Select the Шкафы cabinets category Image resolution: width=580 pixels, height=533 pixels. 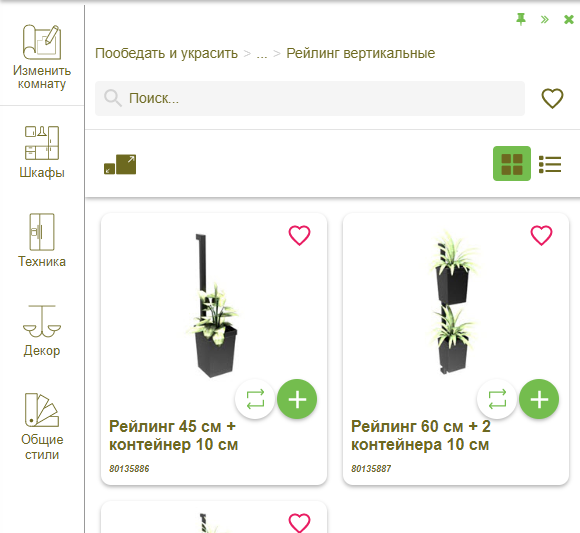click(42, 152)
